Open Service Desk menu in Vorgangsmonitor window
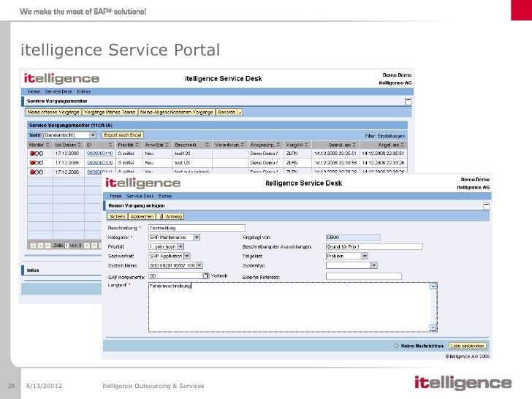This screenshot has width=532, height=399. (58, 91)
